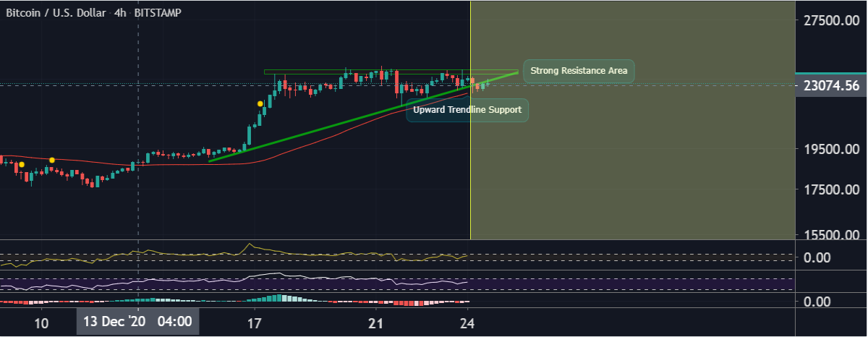Screen dimensions: 868x337
Task: Click the 15500.00 price axis label
Action: tap(833, 236)
